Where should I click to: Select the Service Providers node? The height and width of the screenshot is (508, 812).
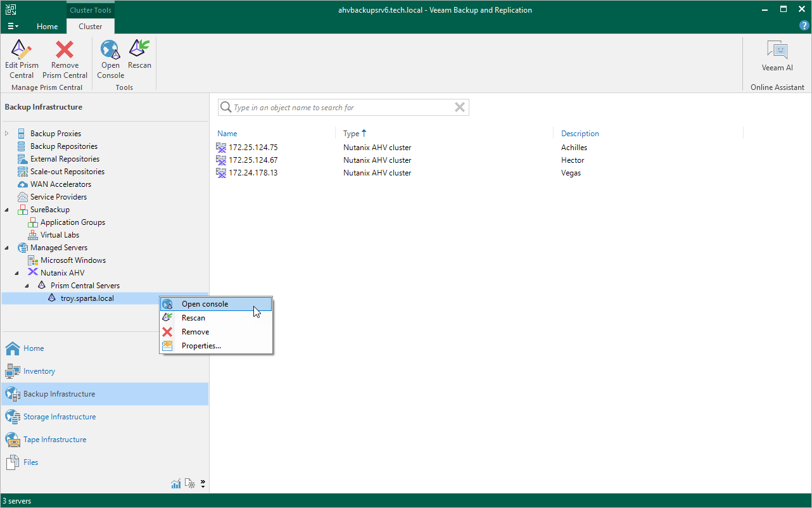58,197
